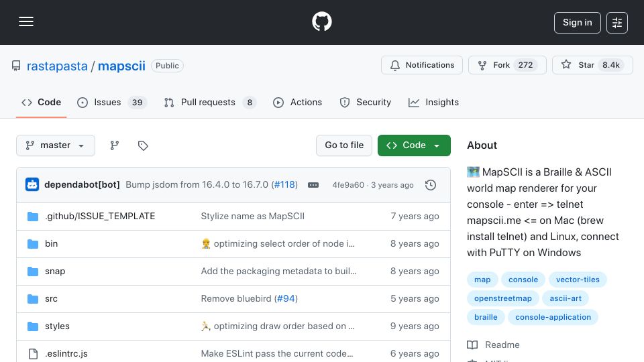Select the console topic tag
644x362 pixels.
pyautogui.click(x=523, y=280)
